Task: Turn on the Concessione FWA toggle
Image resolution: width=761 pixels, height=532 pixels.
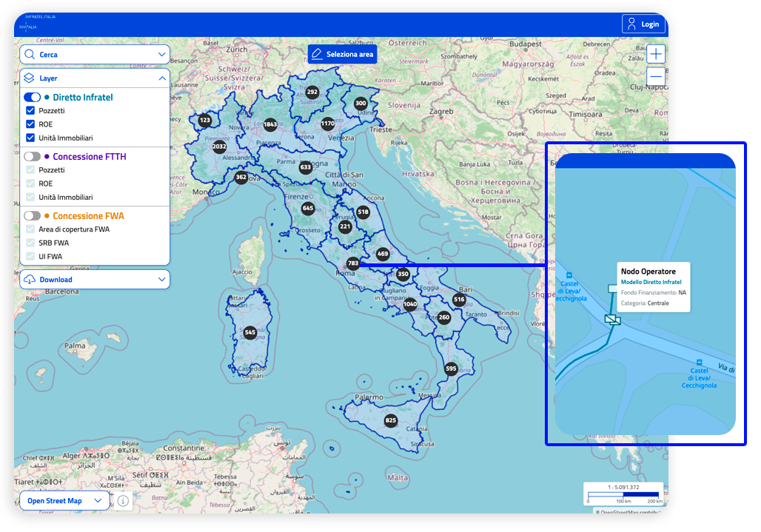Action: pos(33,216)
